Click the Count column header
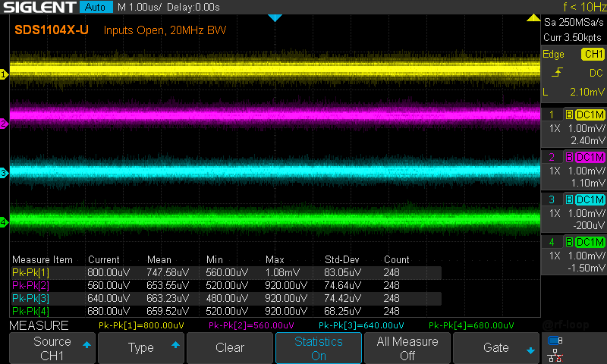607x364 pixels. [x=396, y=259]
